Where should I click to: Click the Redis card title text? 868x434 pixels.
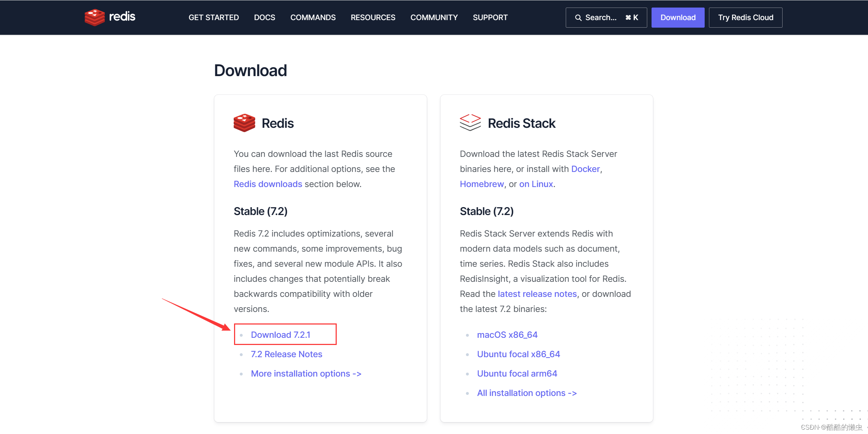pos(277,123)
